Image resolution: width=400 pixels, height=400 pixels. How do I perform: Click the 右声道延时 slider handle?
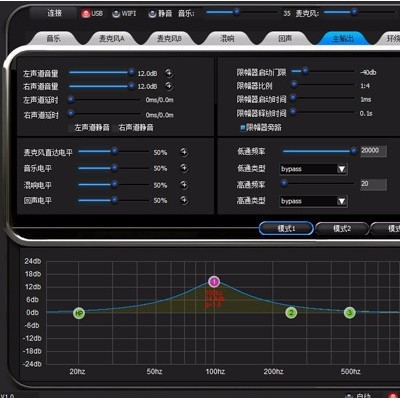click(x=71, y=114)
